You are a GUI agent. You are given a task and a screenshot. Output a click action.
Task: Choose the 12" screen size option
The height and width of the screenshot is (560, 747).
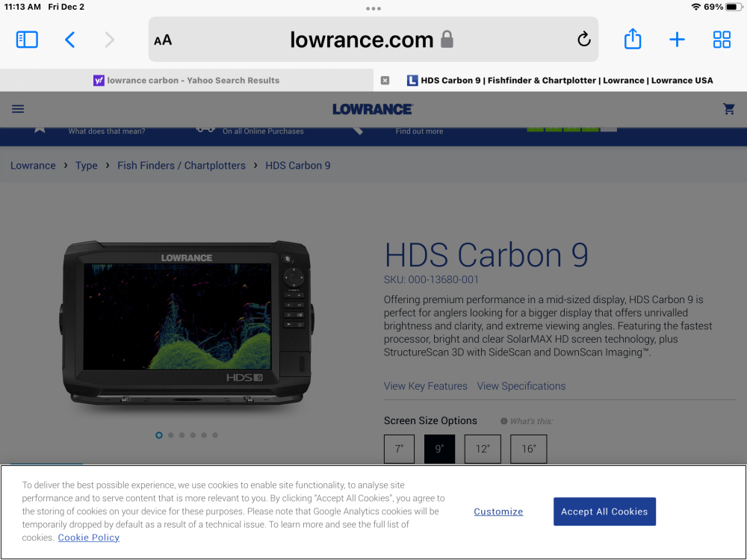click(x=483, y=449)
